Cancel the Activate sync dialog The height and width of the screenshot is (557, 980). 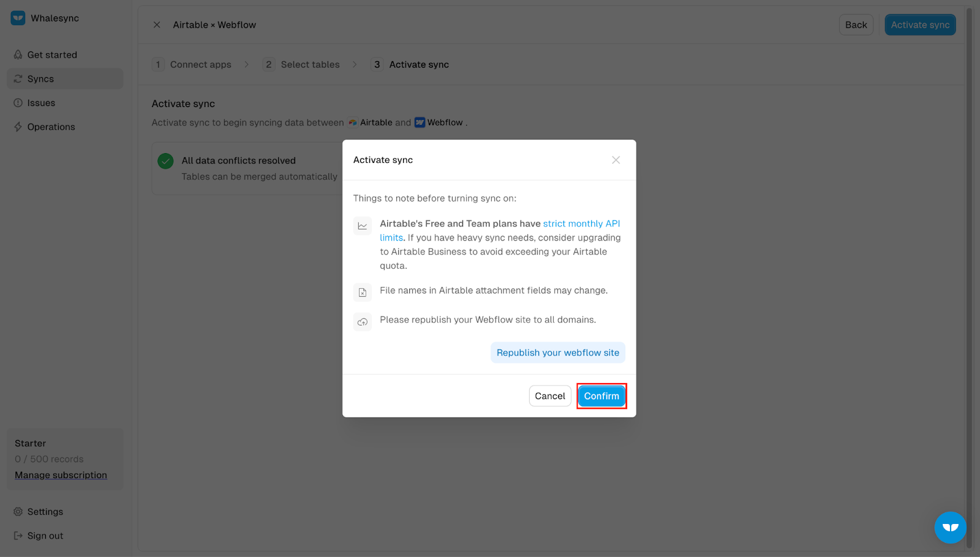(x=550, y=396)
